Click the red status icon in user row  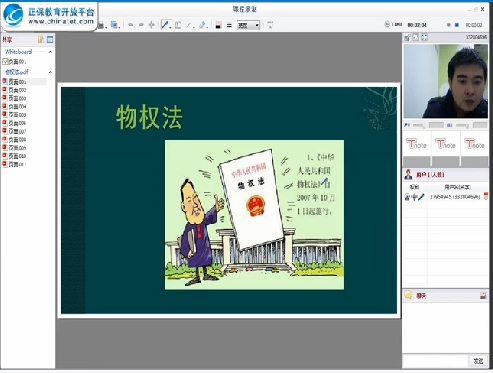486,196
